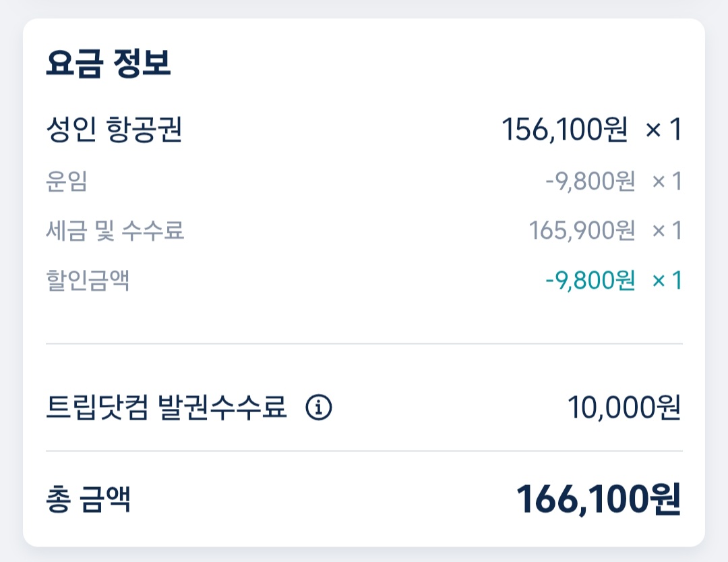Click the bold 166,100원 total amount
The width and height of the screenshot is (728, 562).
(599, 500)
